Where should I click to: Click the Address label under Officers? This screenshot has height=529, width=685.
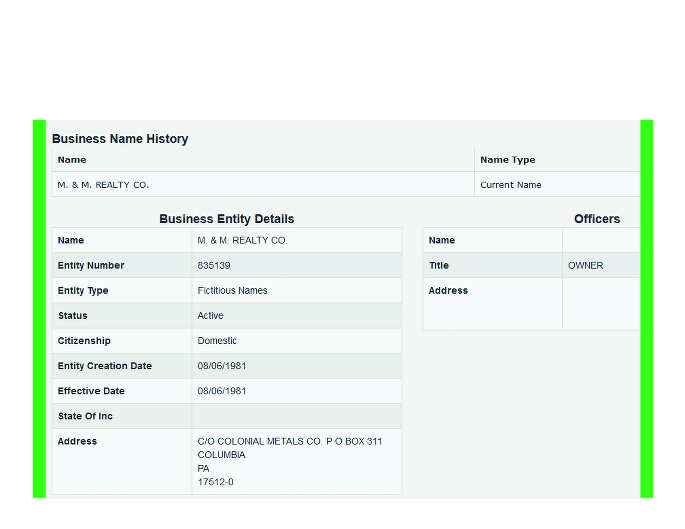coord(448,291)
